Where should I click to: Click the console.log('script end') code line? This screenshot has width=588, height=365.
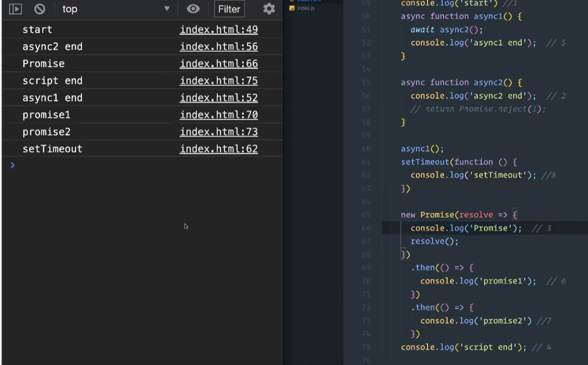tap(463, 347)
